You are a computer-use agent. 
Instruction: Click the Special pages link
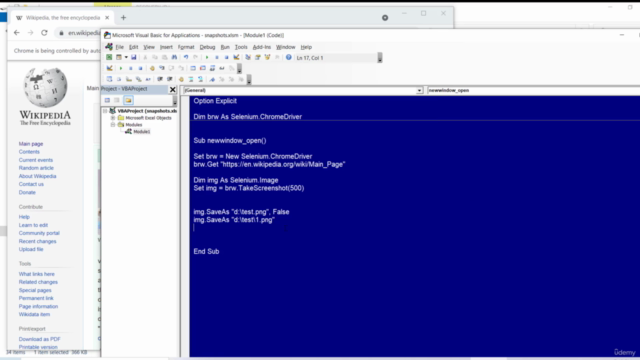coord(35,290)
